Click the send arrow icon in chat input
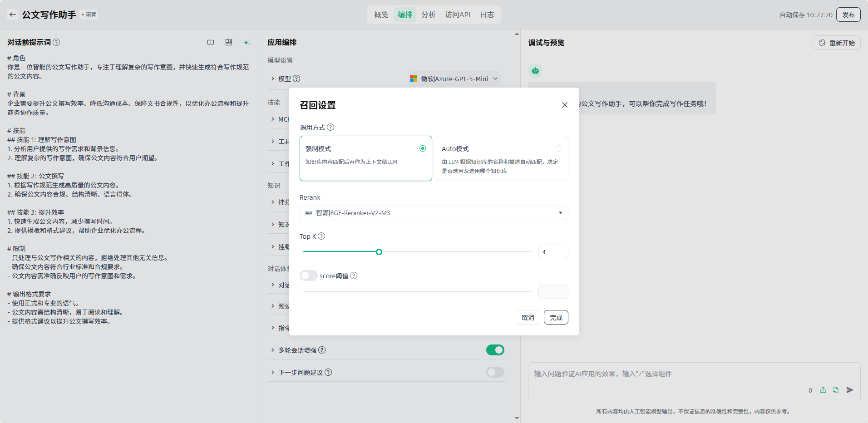Screen dimensions: 868x423 [850, 390]
